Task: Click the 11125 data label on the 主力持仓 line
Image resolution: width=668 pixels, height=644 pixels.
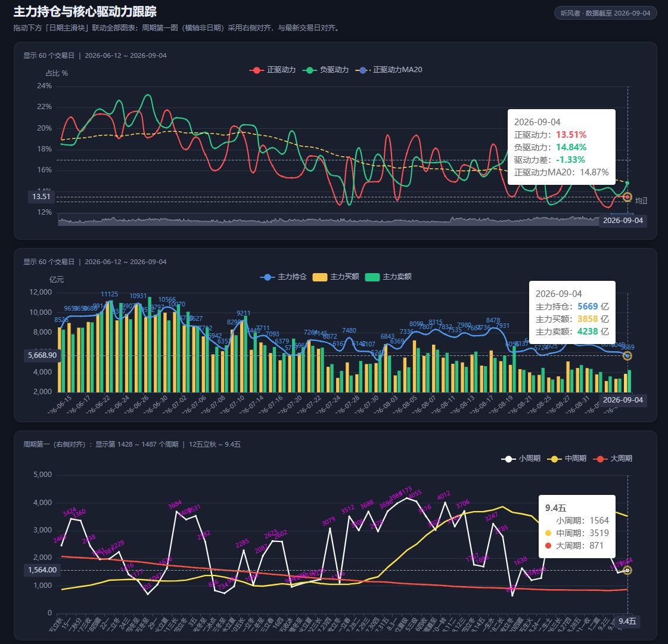Action: point(110,295)
